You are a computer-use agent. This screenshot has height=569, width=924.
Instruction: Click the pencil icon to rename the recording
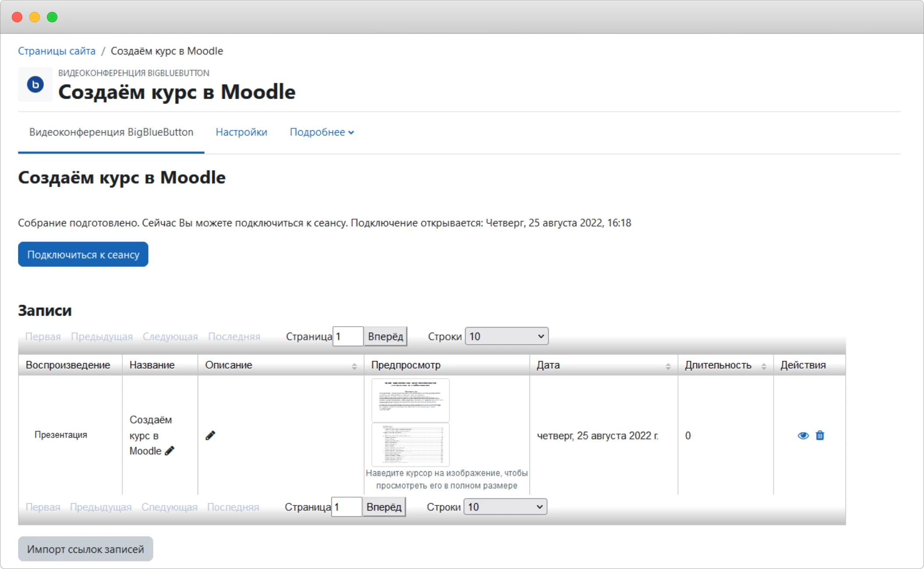click(170, 451)
